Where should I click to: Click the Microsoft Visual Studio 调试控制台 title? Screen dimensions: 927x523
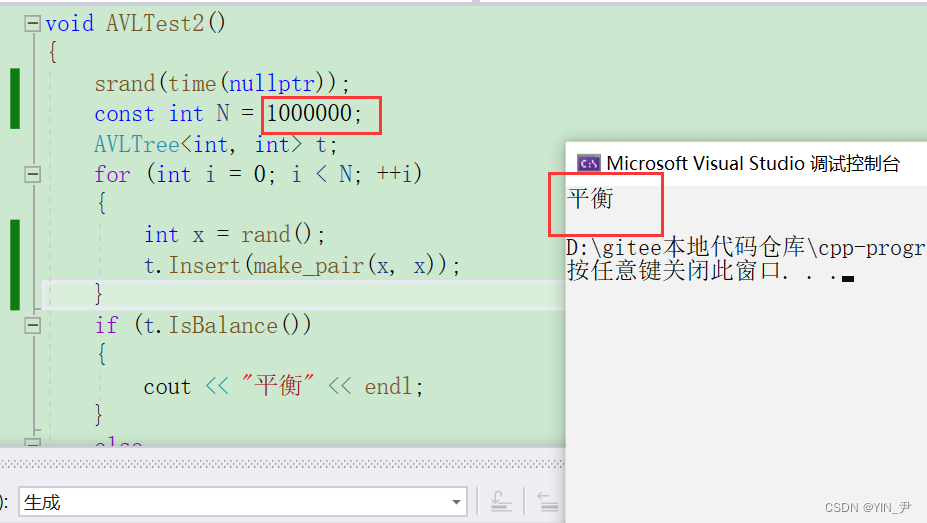coord(753,163)
